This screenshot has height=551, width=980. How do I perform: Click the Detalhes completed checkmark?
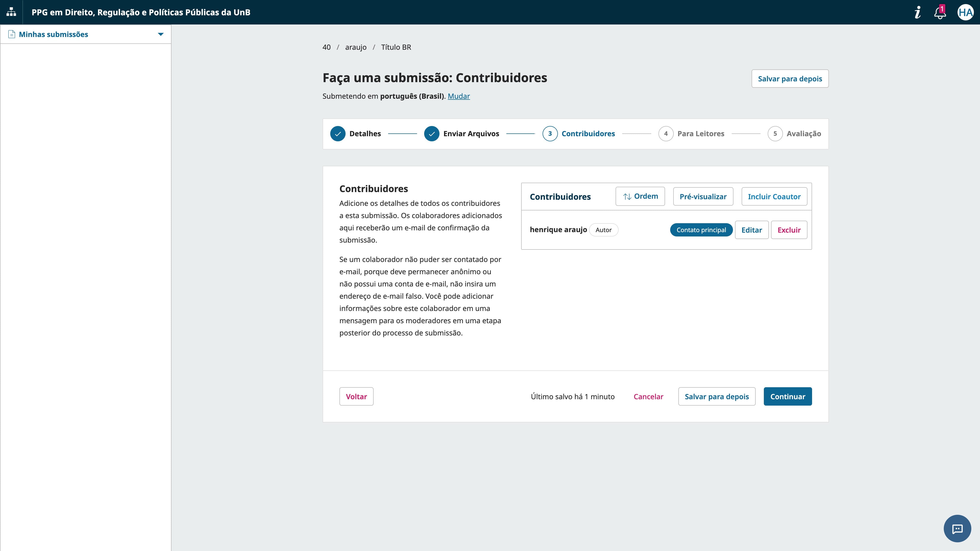(338, 134)
